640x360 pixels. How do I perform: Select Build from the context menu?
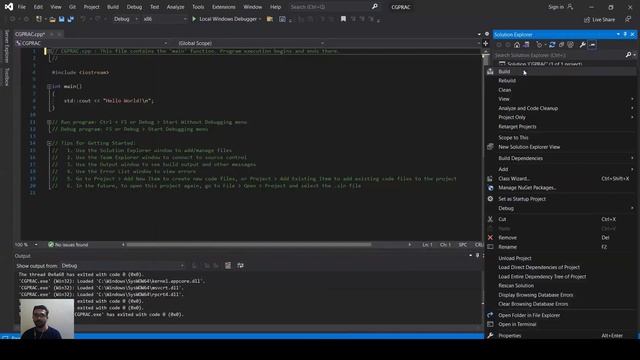(560, 71)
